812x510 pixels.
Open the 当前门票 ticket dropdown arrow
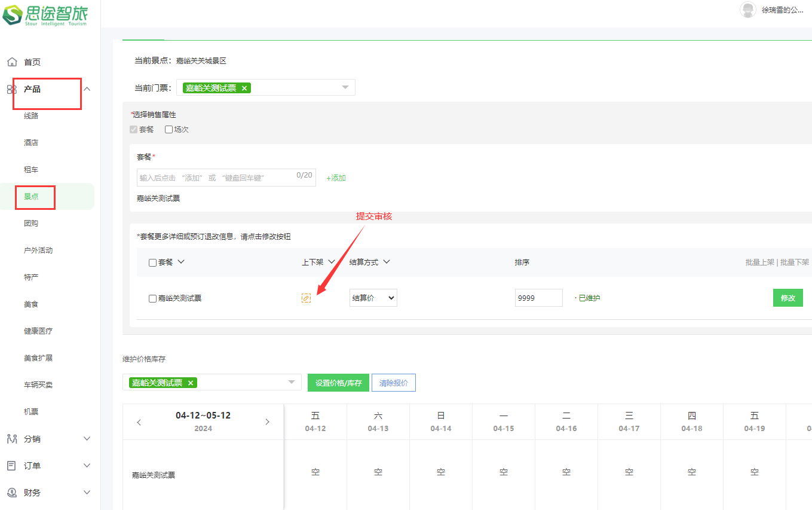coord(345,87)
